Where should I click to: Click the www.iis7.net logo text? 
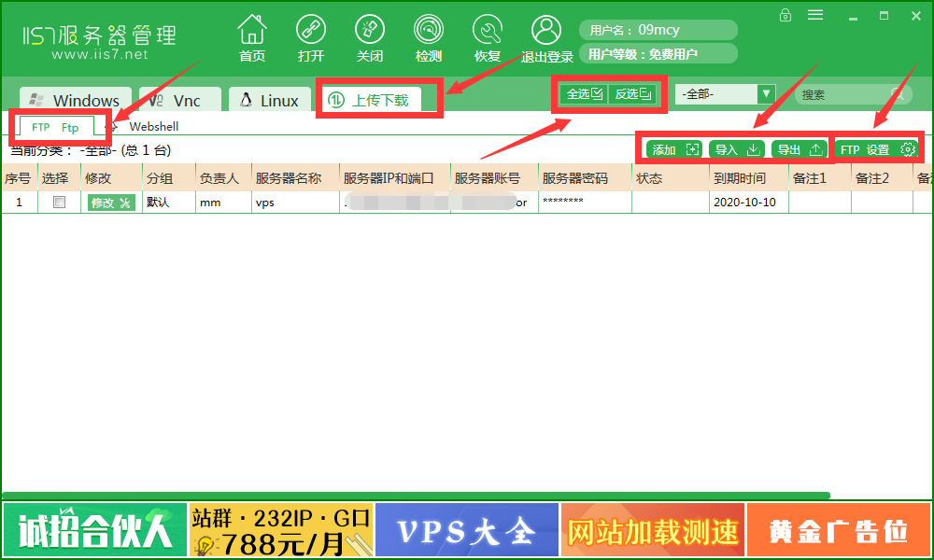[x=100, y=54]
